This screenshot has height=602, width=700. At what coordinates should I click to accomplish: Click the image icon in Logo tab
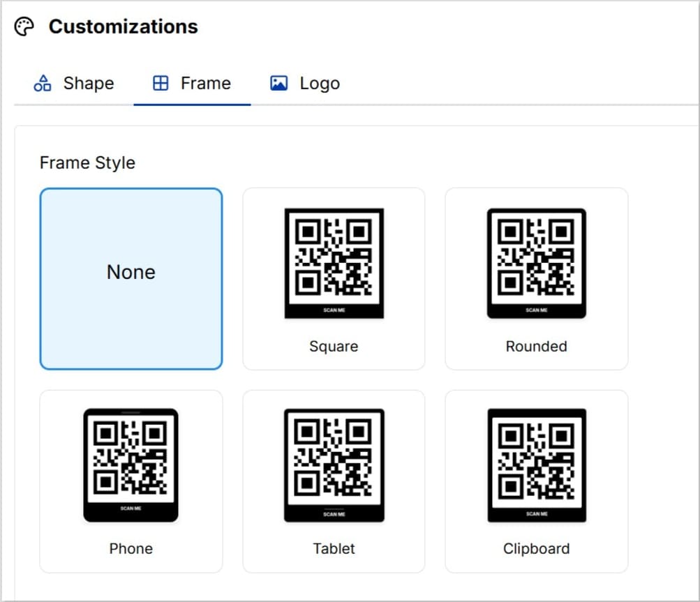tap(278, 84)
